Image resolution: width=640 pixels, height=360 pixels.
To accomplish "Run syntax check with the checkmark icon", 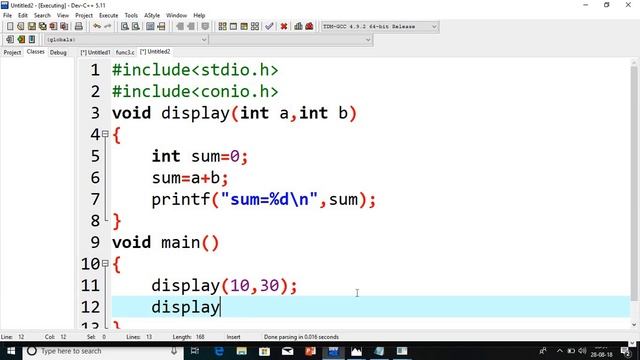I will (x=269, y=27).
